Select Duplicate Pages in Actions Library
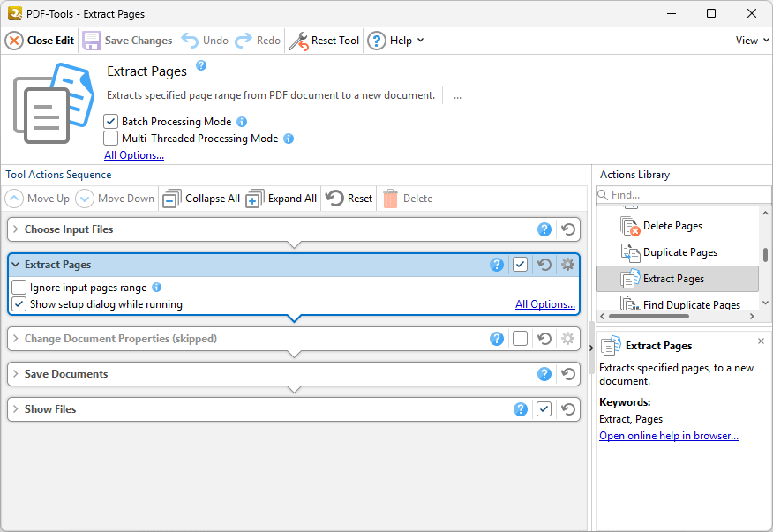Viewport: 773px width, 532px height. click(x=677, y=252)
